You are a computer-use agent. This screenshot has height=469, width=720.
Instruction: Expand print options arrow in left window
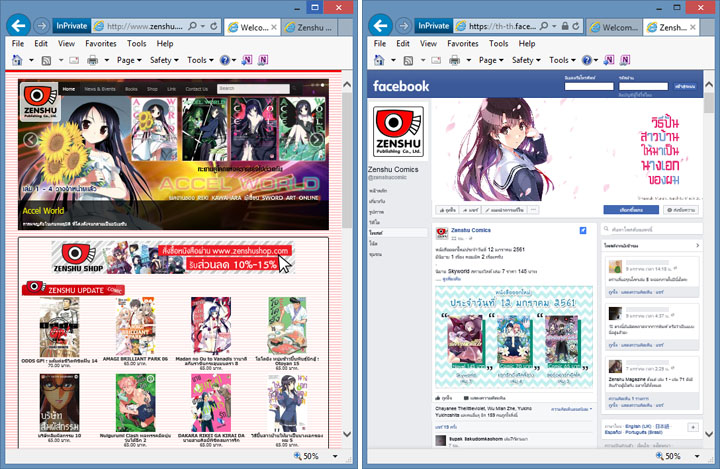107,60
